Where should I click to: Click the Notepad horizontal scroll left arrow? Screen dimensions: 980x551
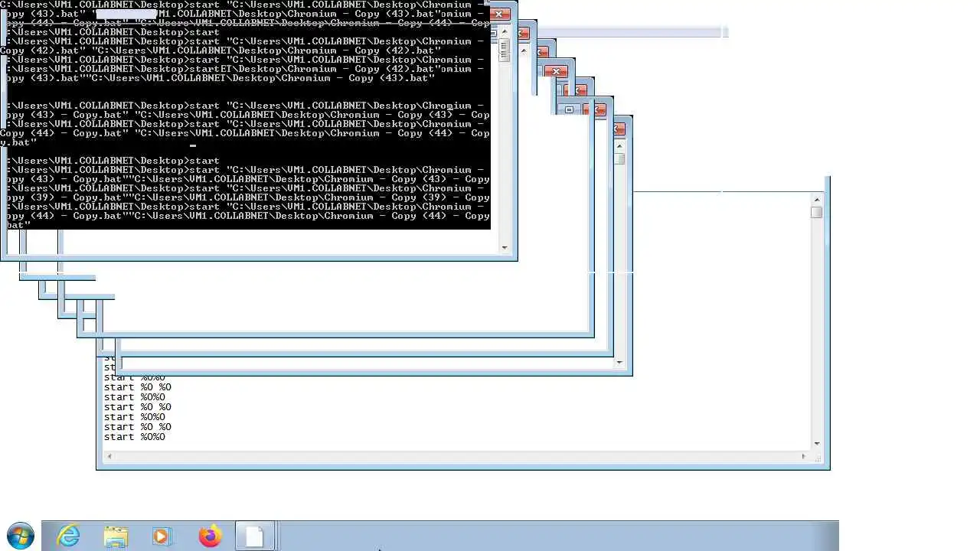tap(109, 456)
